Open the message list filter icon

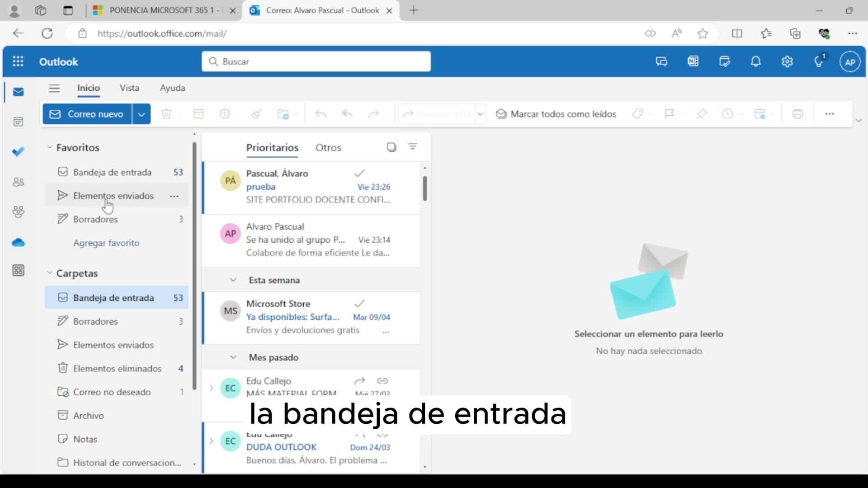412,147
